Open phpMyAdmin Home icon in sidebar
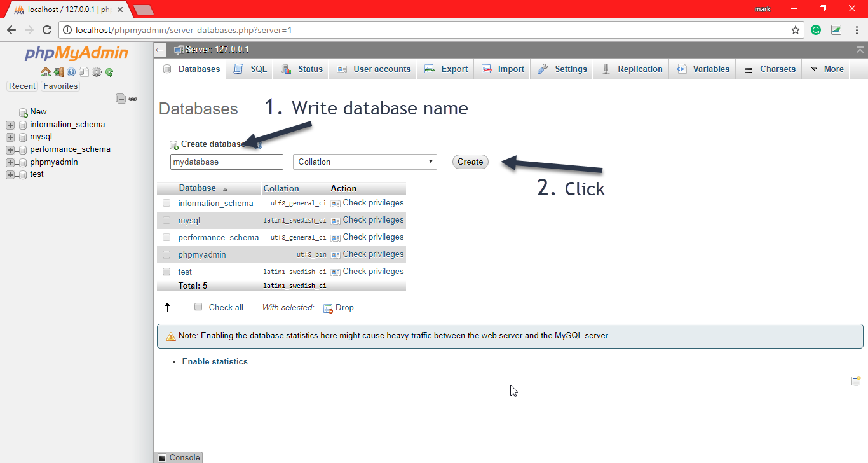The height and width of the screenshot is (463, 868). 45,72
